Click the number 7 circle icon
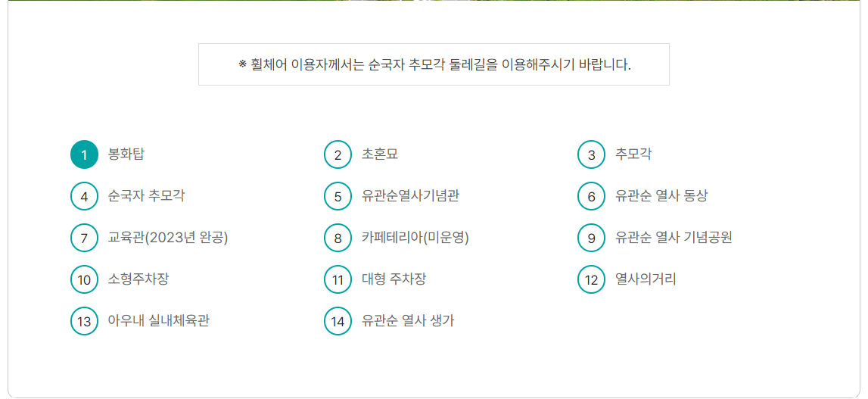Viewport: 868px width, 399px height. pyautogui.click(x=84, y=238)
